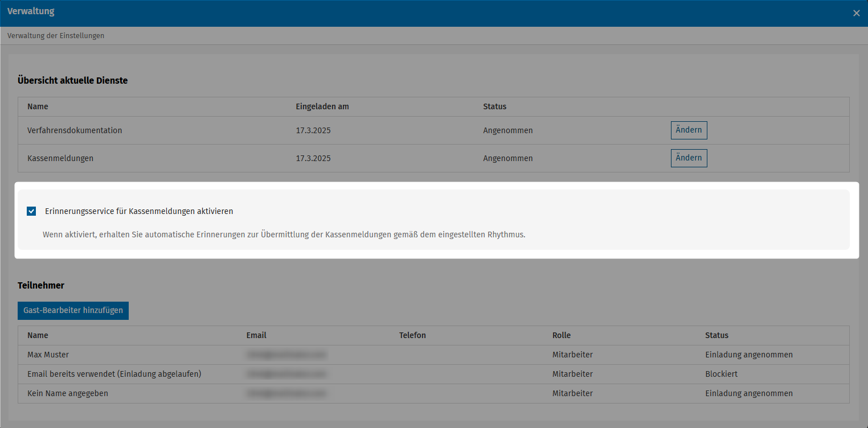Click Angenommen status for Kassenmeldungen

508,158
